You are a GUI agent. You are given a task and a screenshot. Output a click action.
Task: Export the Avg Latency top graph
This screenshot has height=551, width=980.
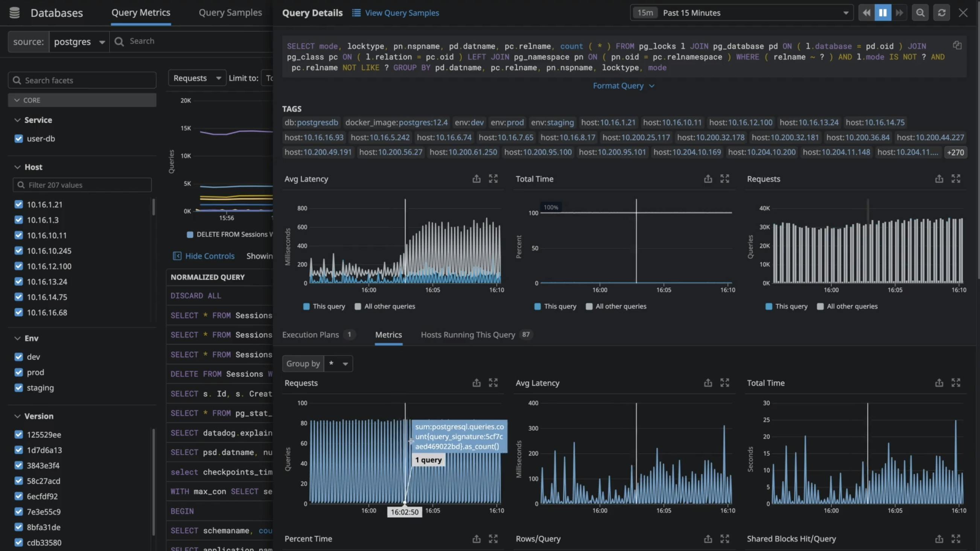[x=476, y=179]
